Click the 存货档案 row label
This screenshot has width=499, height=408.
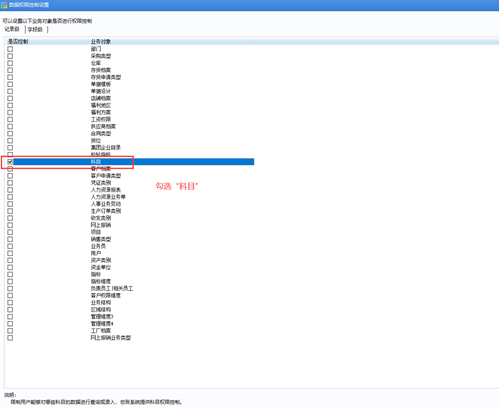point(101,70)
